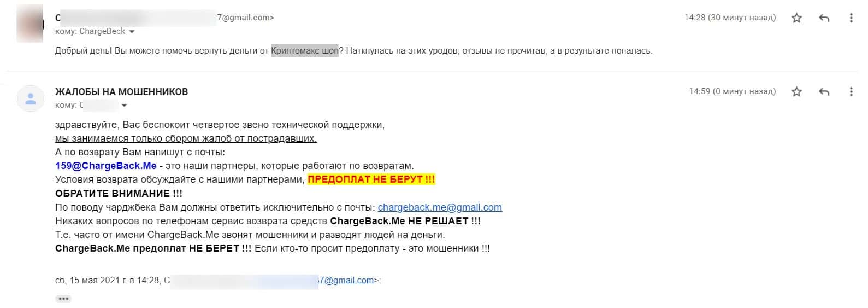Click the yellow ПРЕДОПЛАТ НЕ БЕРУТ highlight
Screen dimensions: 868x308
(x=371, y=179)
